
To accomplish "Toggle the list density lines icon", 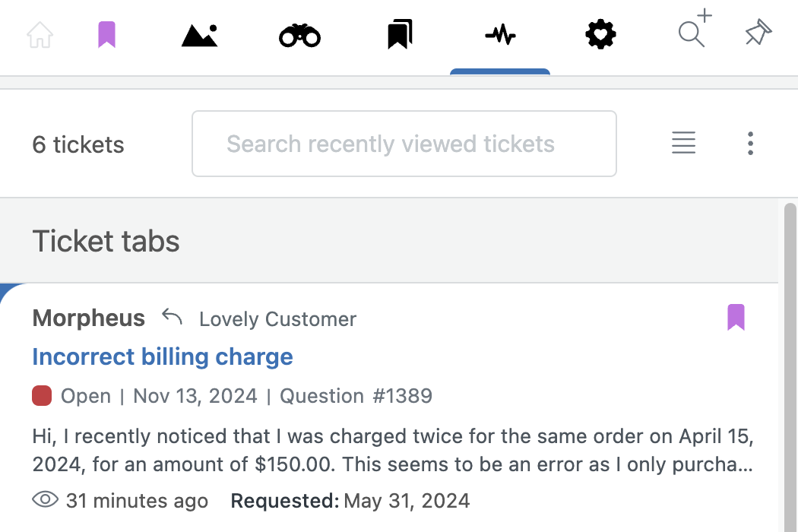I will [x=683, y=143].
